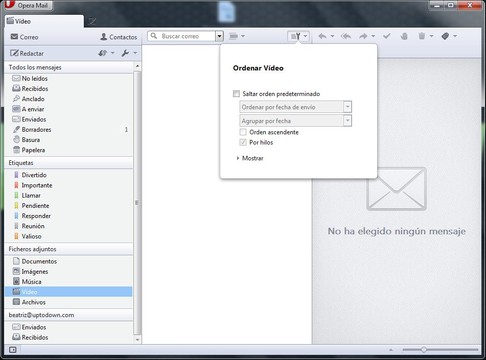Click the Forward arrow icon

click(363, 36)
